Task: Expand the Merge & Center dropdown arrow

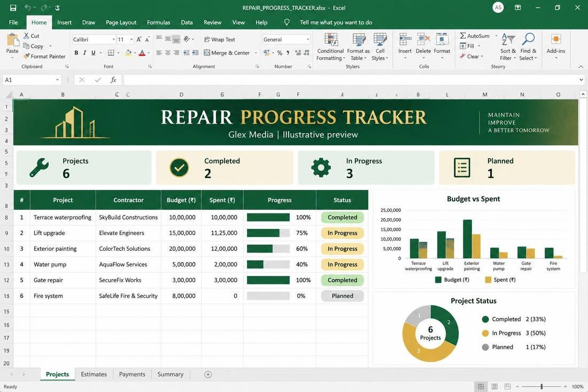Action: point(256,53)
